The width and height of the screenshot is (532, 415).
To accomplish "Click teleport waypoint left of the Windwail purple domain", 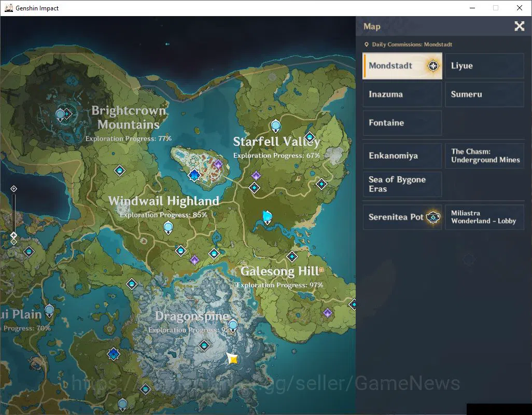I will coord(180,251).
